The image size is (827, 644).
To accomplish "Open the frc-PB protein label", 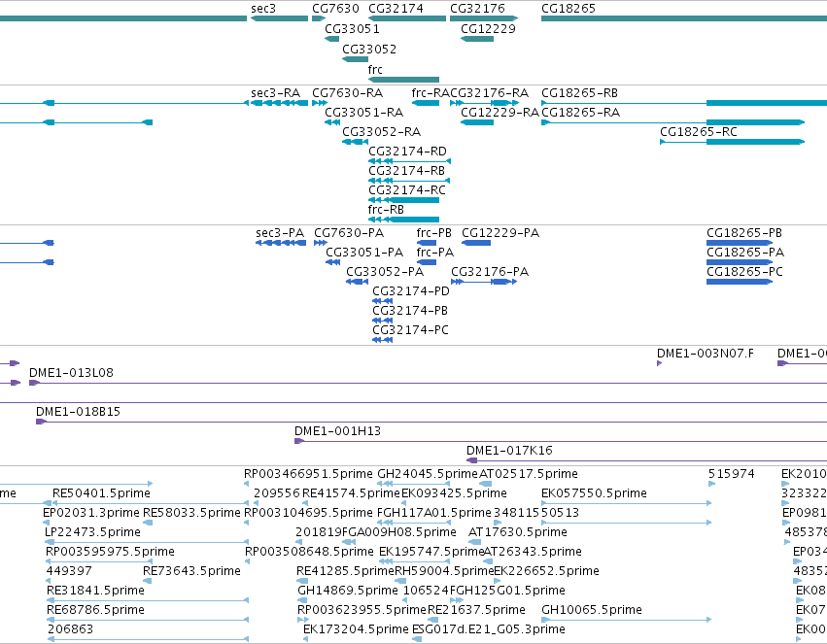I will [434, 233].
